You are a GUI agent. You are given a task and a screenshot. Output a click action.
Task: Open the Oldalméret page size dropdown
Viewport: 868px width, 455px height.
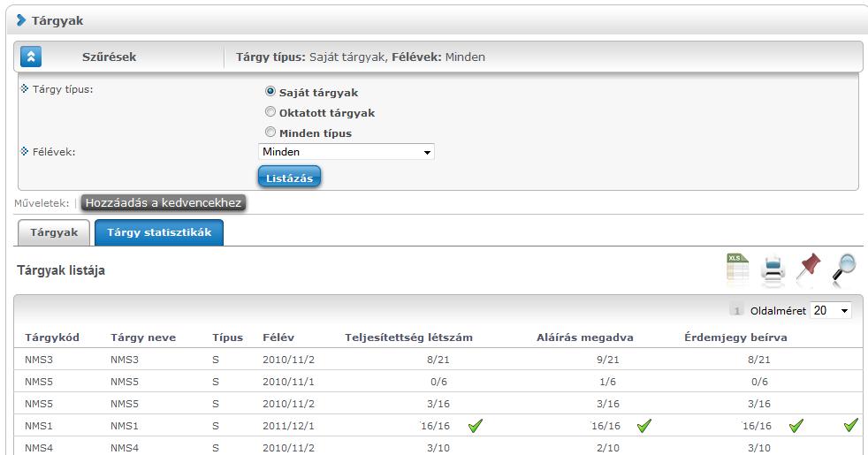830,310
